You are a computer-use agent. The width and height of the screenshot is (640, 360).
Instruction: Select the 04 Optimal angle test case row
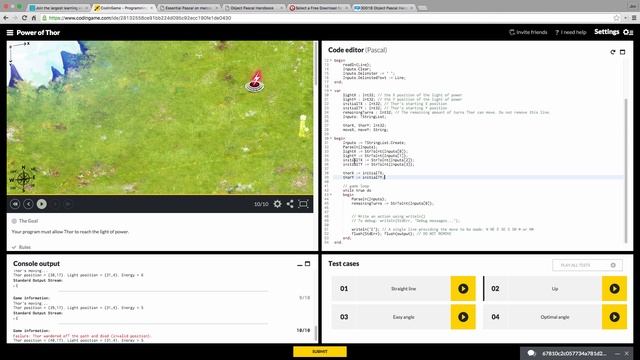[555, 317]
